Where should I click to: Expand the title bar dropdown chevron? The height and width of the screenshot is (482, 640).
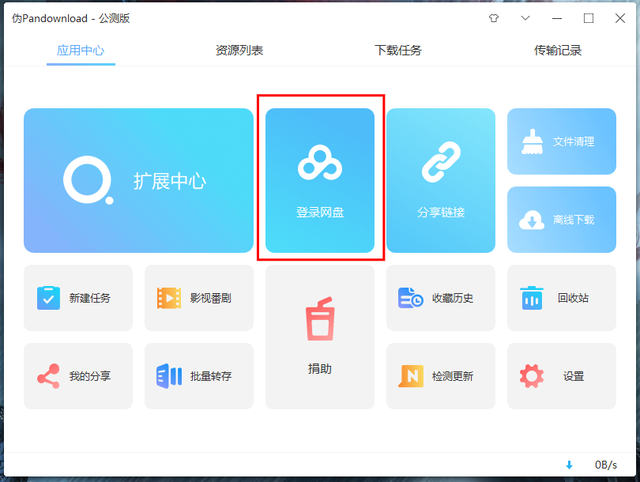[x=525, y=18]
